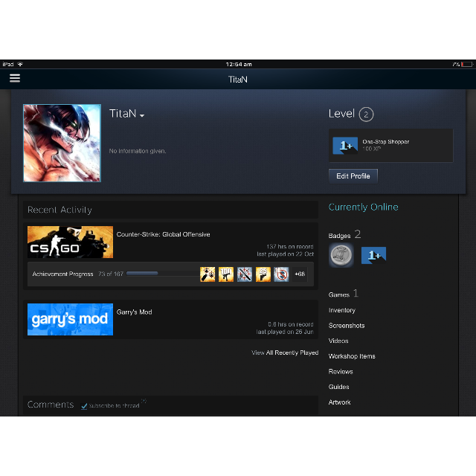
Task: Click the Edit Profile button
Action: point(353,176)
